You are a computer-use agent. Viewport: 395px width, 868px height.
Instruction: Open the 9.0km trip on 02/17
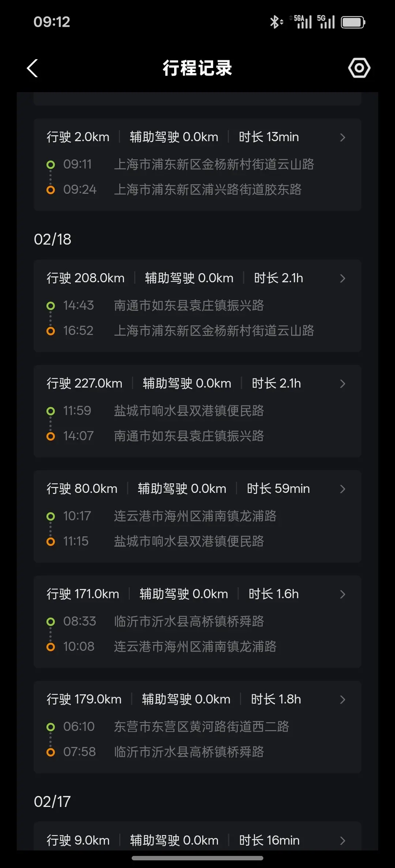(342, 840)
